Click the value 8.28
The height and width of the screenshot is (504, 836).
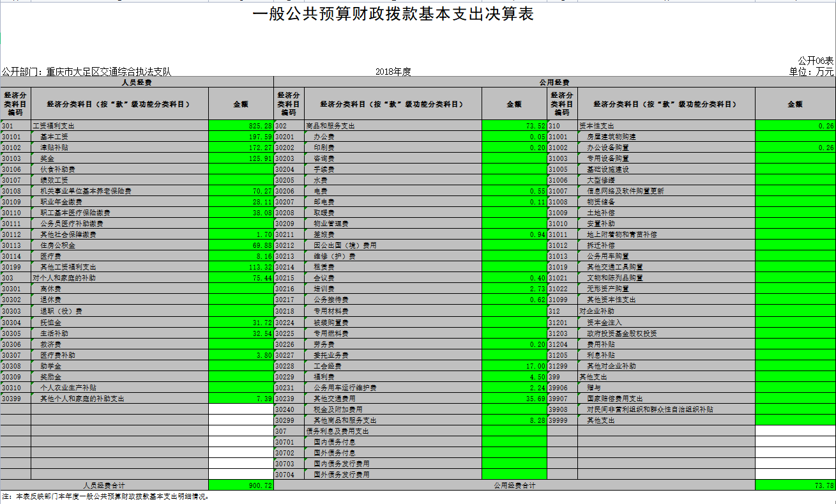tap(514, 420)
